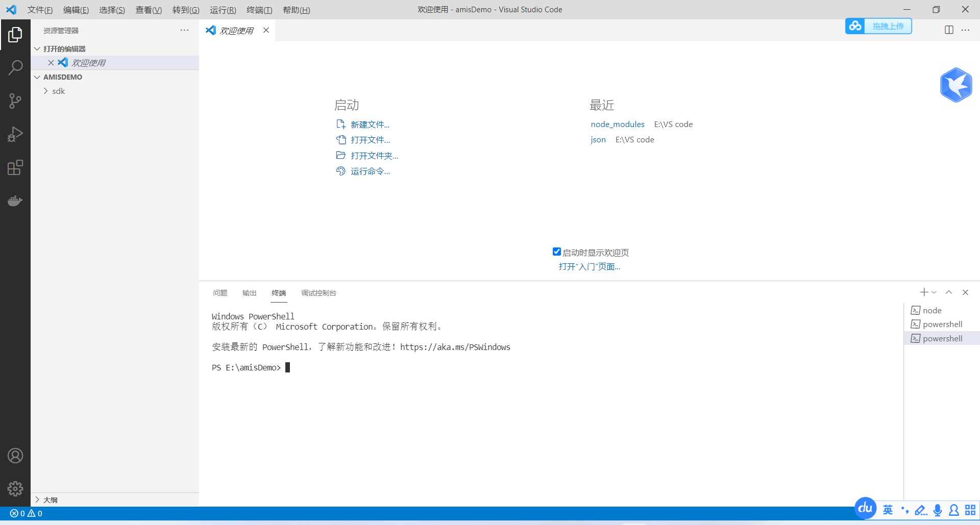Screen dimensions: 980x525
Task: Toggle 启动时显示欢迎页 checkbox
Action: click(557, 252)
